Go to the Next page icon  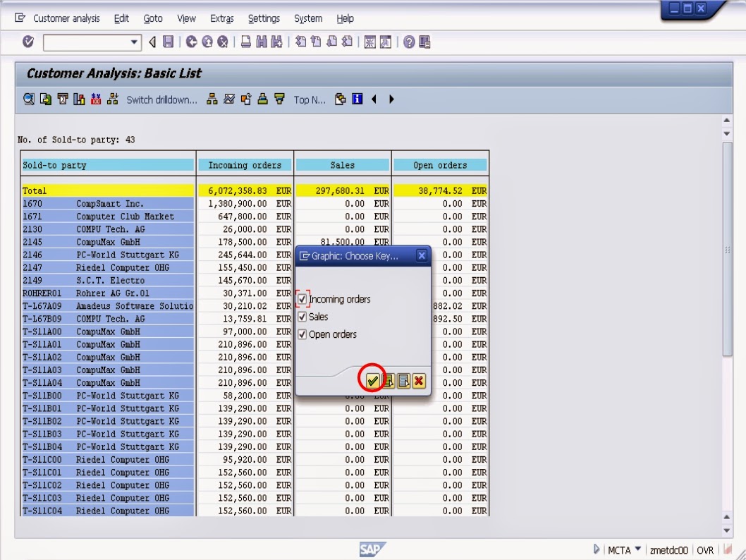click(331, 42)
